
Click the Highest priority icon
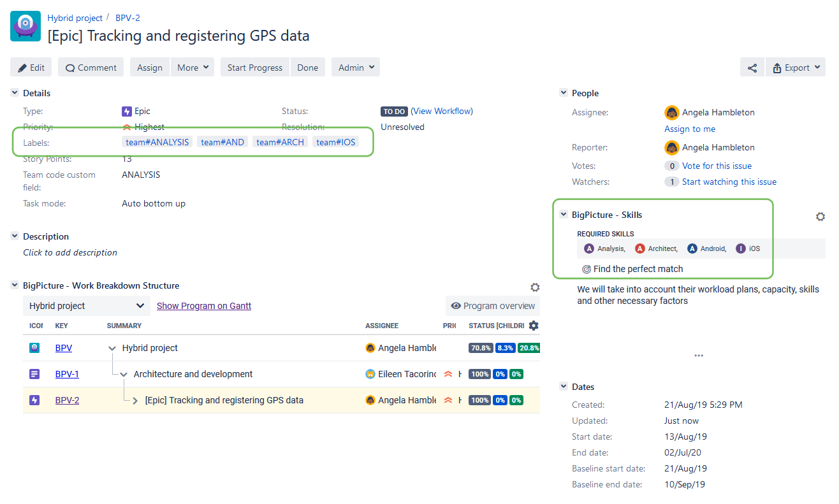127,127
